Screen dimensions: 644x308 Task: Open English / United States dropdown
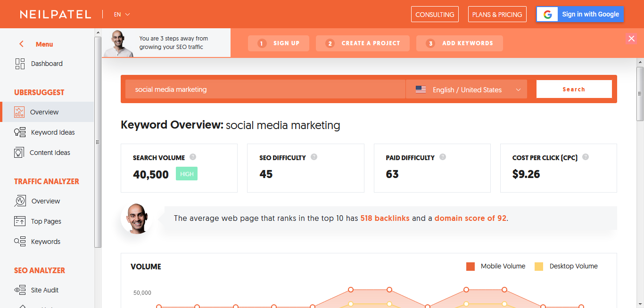(466, 89)
